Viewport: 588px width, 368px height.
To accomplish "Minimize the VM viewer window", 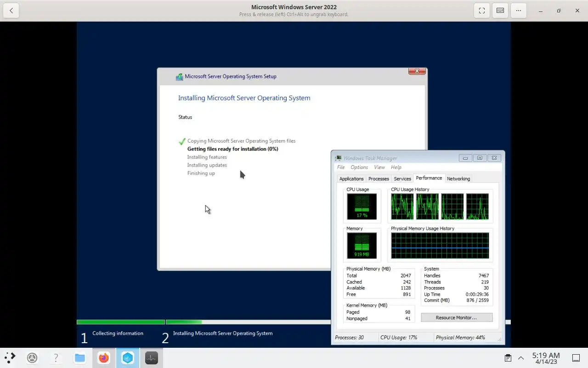I will tap(541, 11).
